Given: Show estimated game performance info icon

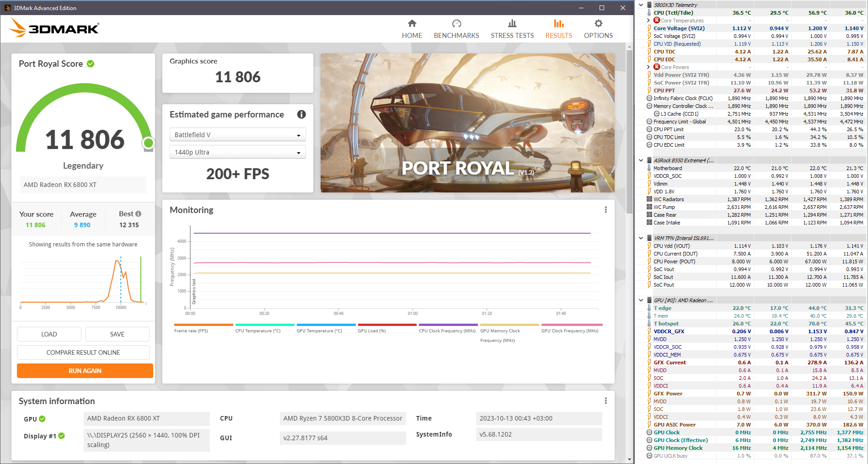Looking at the screenshot, I should [x=301, y=115].
